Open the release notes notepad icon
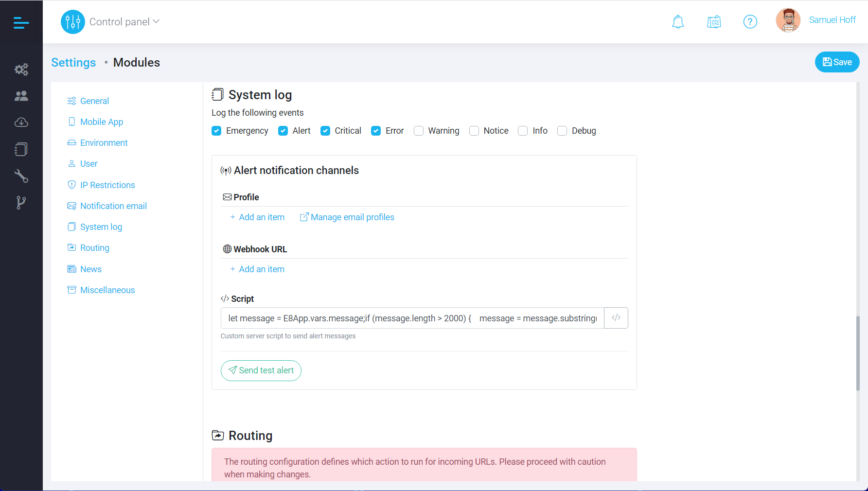Screen dimensions: 868x491 [714, 21]
